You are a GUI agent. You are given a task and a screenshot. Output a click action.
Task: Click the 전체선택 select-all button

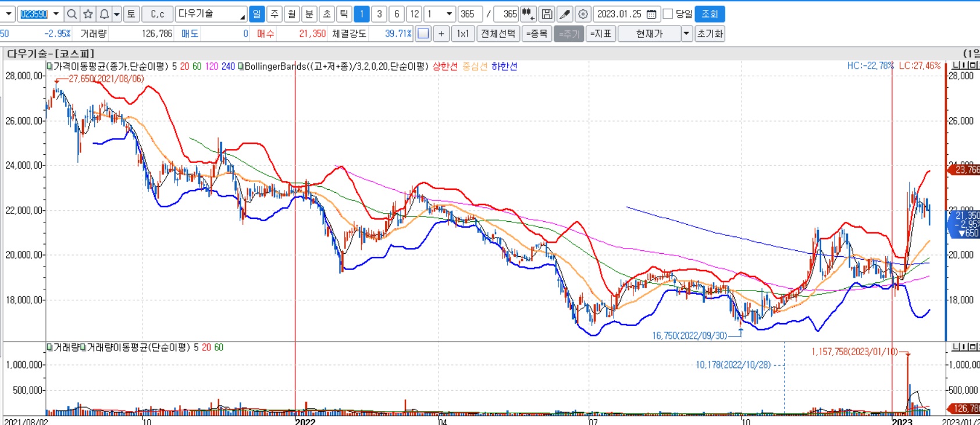tap(498, 34)
